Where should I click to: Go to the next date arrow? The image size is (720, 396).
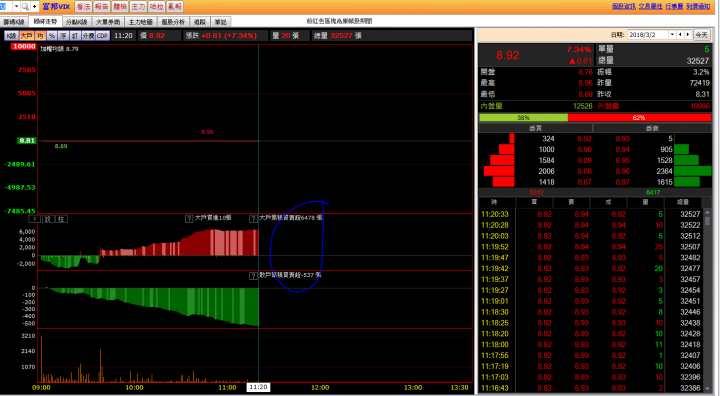tap(688, 35)
